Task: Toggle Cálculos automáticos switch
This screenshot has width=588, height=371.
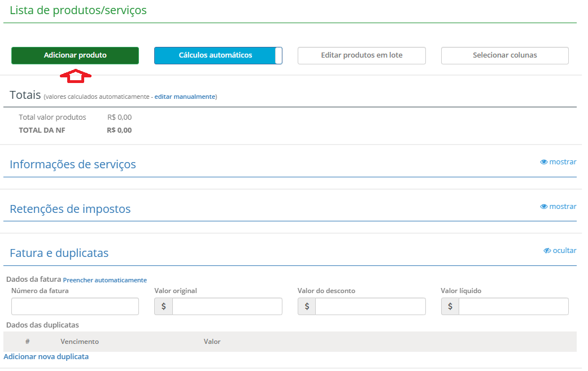Action: point(218,55)
